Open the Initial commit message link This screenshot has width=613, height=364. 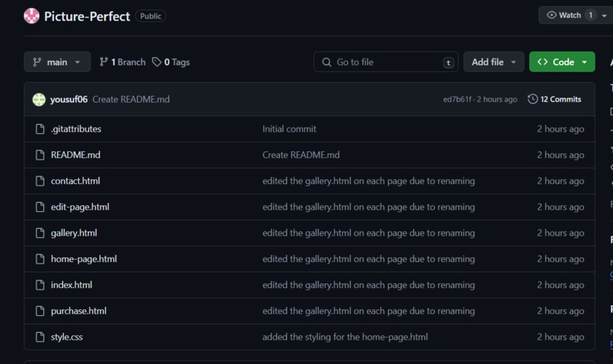coord(289,129)
